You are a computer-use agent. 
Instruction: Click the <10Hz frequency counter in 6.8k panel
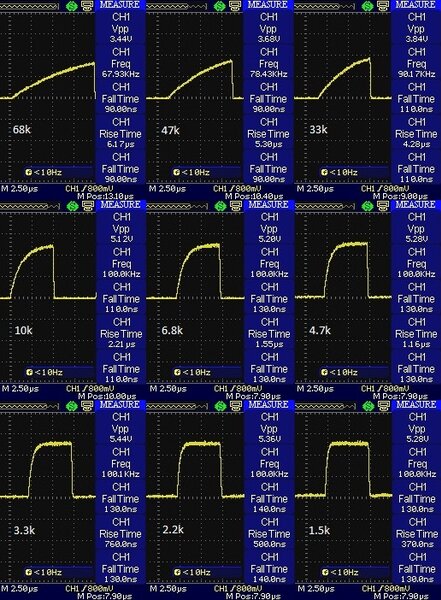[x=192, y=372]
